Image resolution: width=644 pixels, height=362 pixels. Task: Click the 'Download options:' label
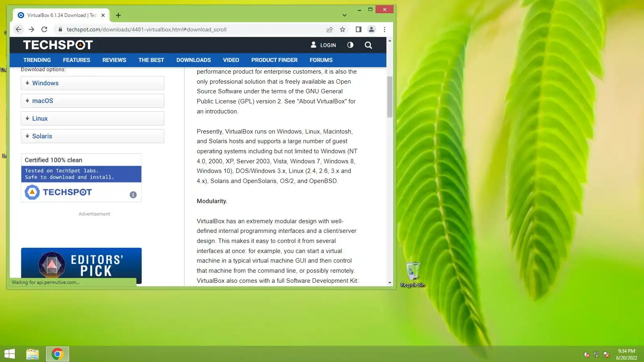tap(43, 70)
